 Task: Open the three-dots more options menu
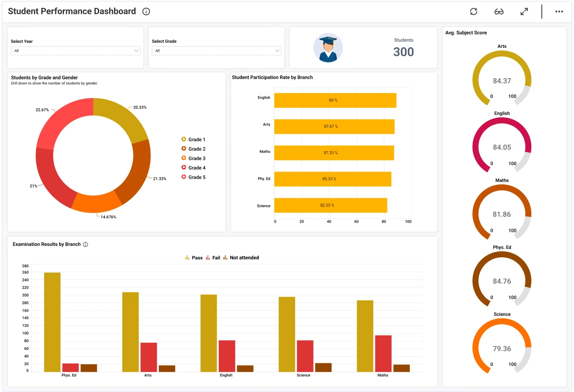point(559,12)
